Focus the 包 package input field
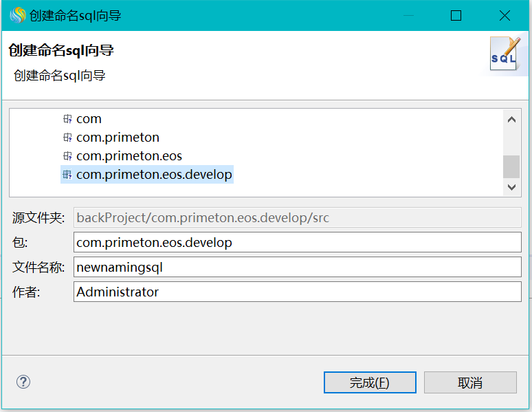 (297, 242)
